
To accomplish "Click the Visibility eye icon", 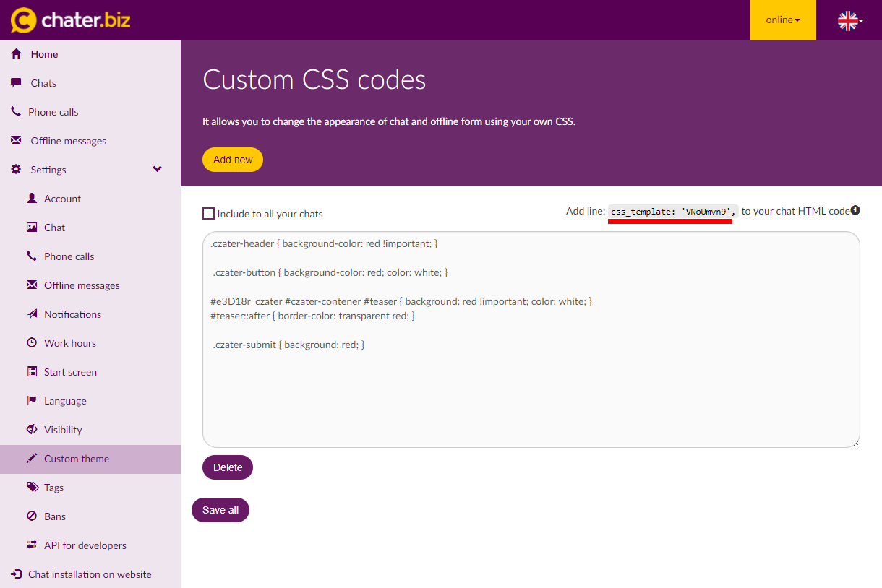I will [x=32, y=430].
